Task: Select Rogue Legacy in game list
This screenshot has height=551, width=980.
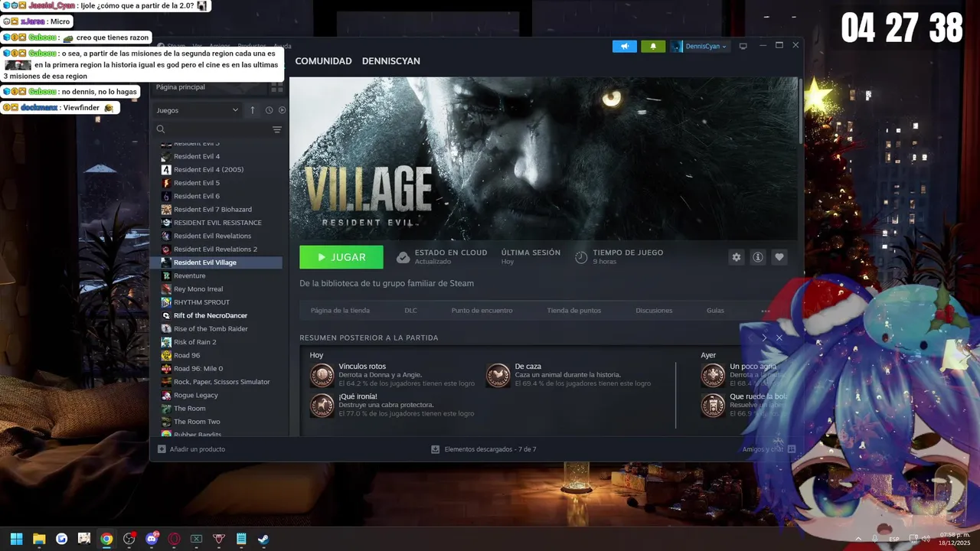Action: (x=195, y=395)
